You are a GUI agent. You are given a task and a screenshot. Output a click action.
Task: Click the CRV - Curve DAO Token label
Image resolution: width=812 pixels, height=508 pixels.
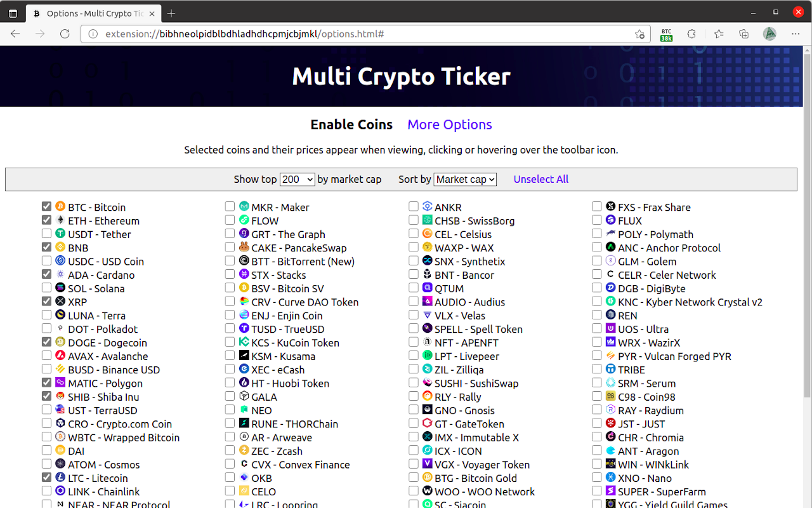click(x=305, y=302)
